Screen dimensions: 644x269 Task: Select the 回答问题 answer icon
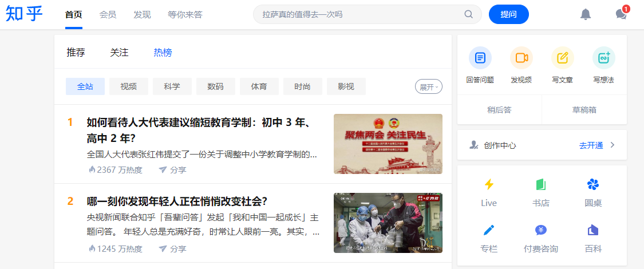pyautogui.click(x=480, y=58)
